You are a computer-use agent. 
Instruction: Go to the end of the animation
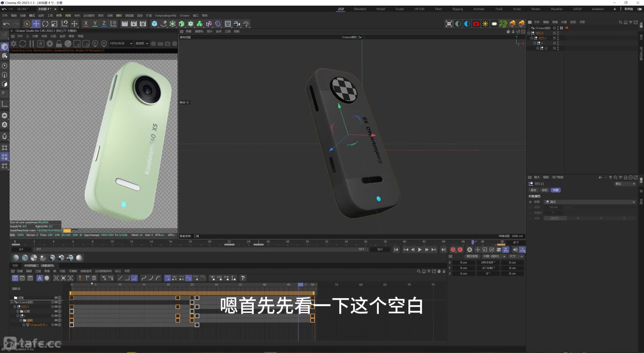tap(443, 249)
